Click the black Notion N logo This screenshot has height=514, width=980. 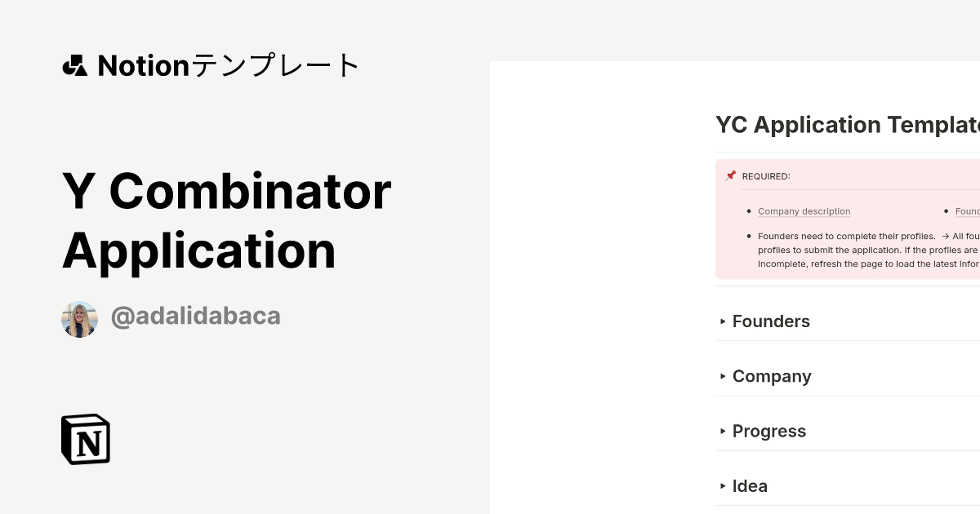click(86, 439)
